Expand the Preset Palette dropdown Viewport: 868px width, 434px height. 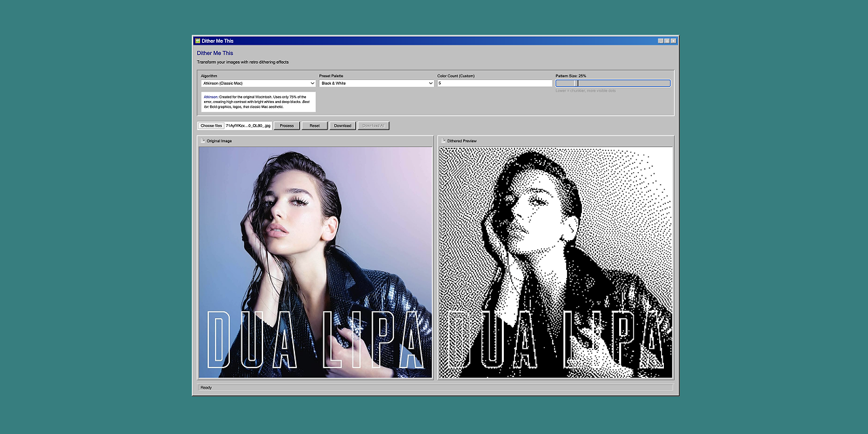[x=376, y=83]
